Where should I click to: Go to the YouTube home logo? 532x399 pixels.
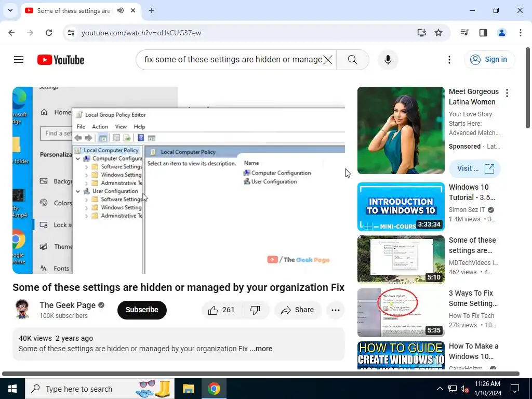(61, 60)
